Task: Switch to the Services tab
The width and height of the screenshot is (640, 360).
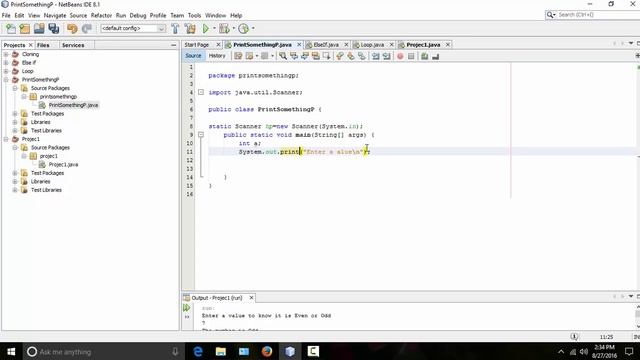Action: [x=73, y=45]
